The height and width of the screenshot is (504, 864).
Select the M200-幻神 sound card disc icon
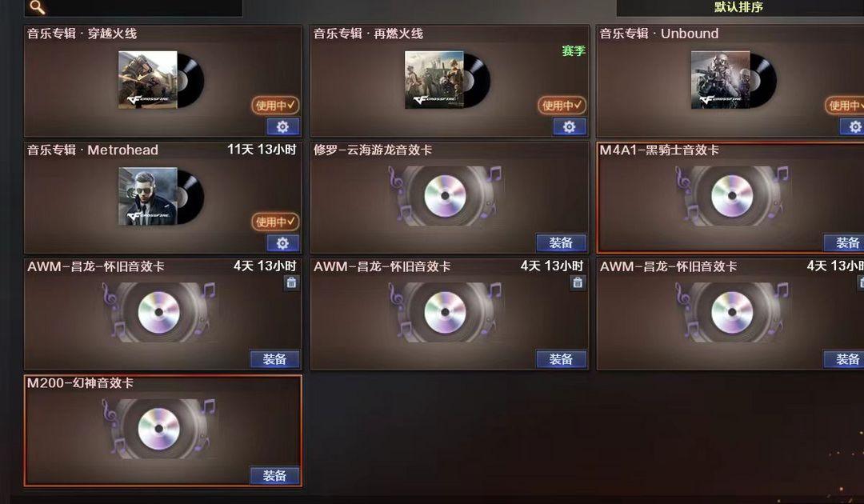point(159,429)
